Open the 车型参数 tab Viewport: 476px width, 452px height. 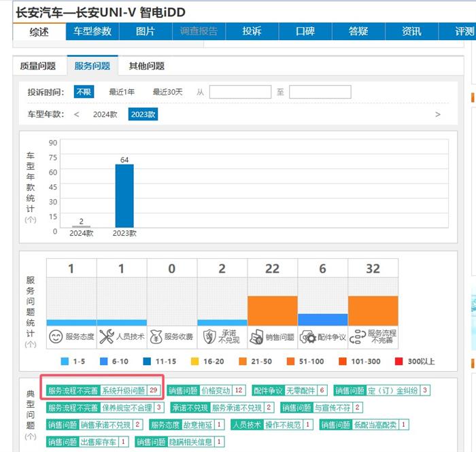pos(92,31)
